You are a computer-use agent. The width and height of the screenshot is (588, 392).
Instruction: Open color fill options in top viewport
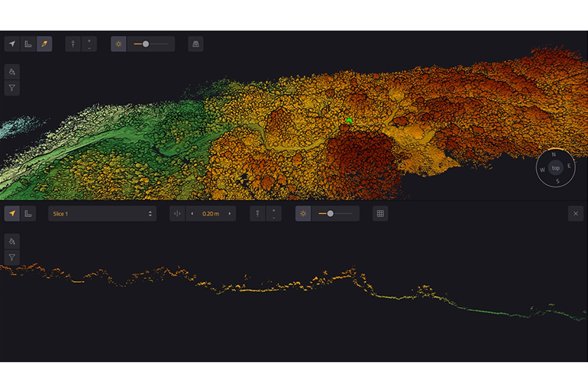coord(12,72)
